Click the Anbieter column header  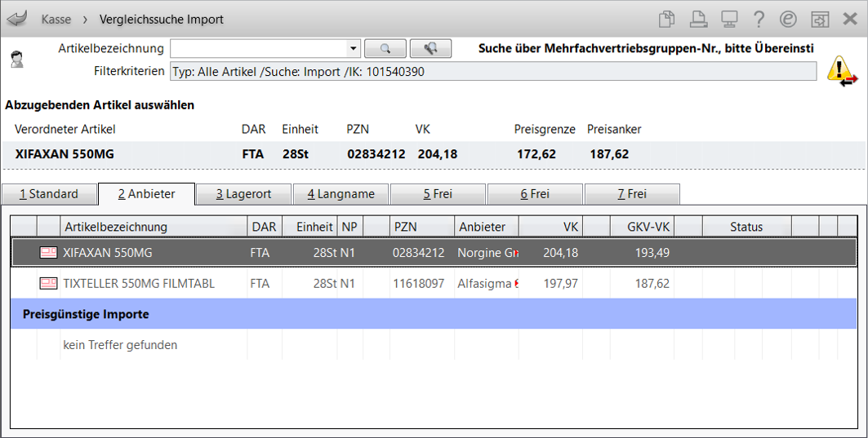click(x=486, y=227)
